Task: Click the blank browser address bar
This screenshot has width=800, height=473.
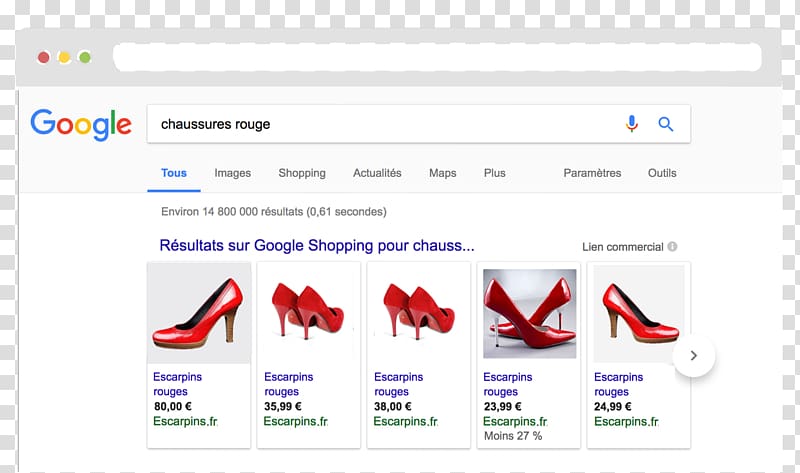Action: coord(437,57)
